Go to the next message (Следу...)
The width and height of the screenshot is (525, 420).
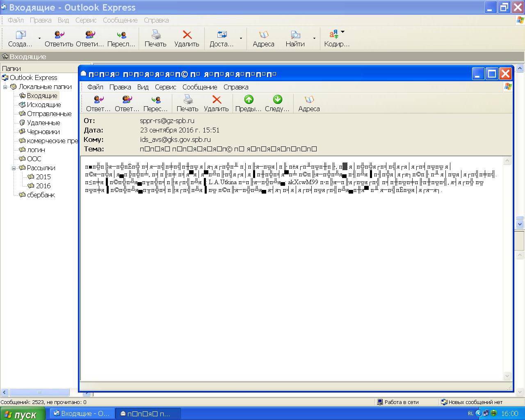(x=277, y=103)
